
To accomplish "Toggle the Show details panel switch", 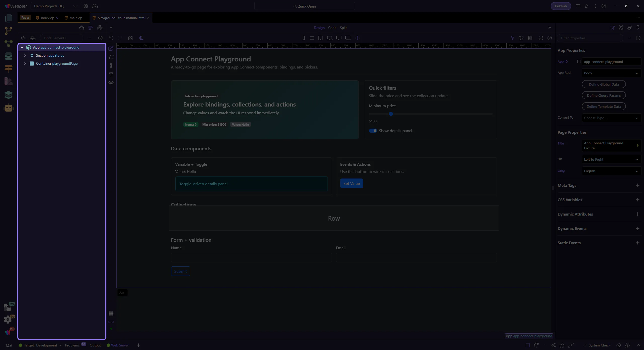I will (x=373, y=131).
